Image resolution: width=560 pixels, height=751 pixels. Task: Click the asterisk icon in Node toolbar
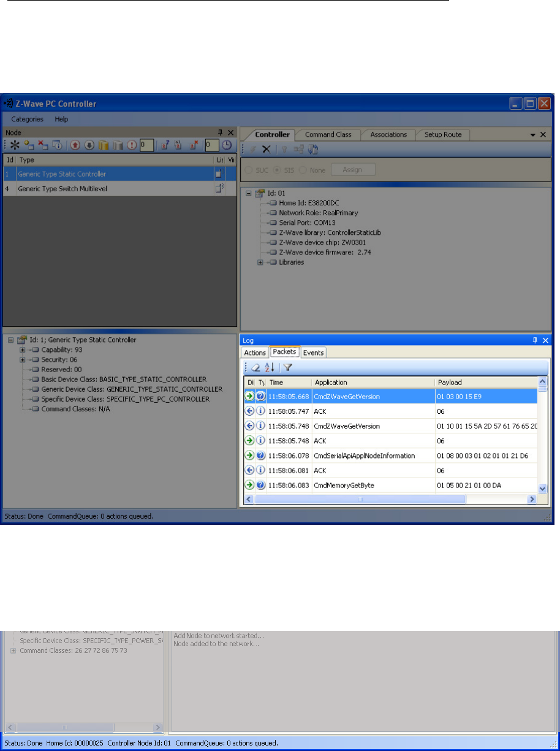(15, 145)
